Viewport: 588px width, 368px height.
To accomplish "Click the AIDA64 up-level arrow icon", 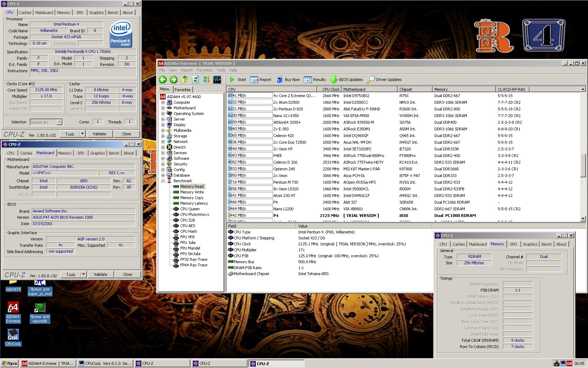I will [184, 80].
